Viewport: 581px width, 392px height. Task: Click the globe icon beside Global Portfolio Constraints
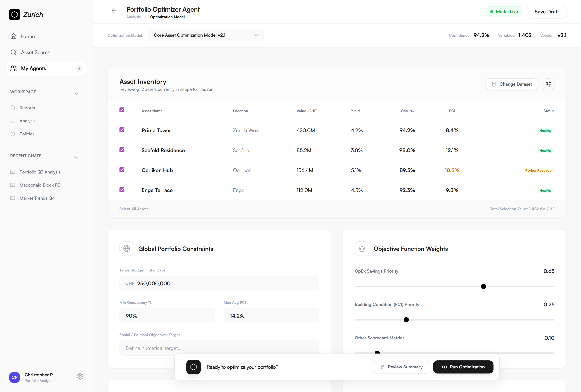[x=127, y=249]
